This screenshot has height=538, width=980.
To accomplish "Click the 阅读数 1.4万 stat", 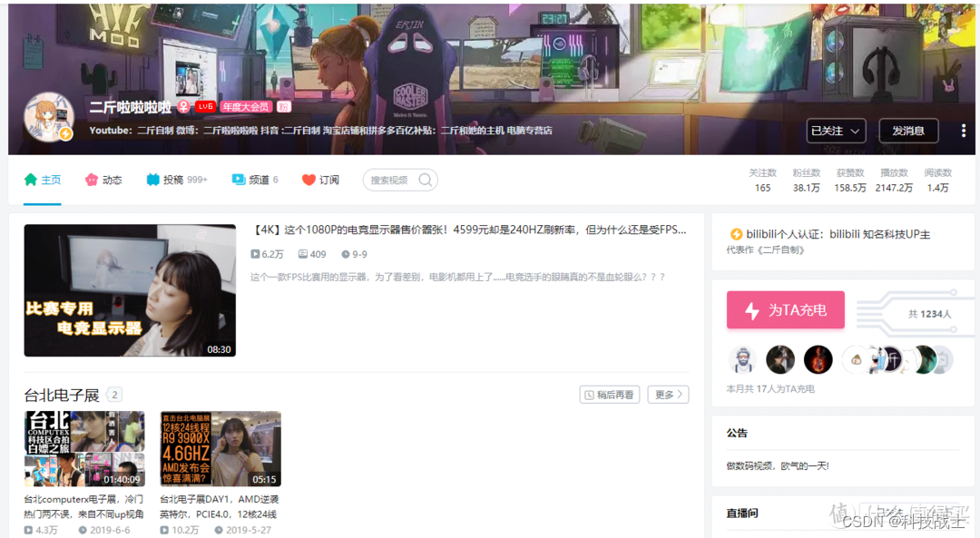I will point(937,180).
